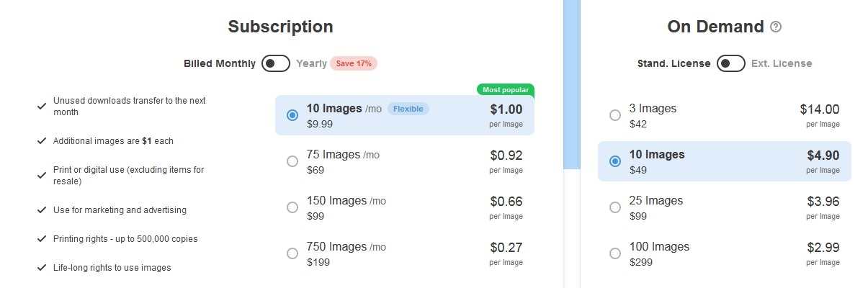Select the 75 Images /mo radio button

coord(292,161)
